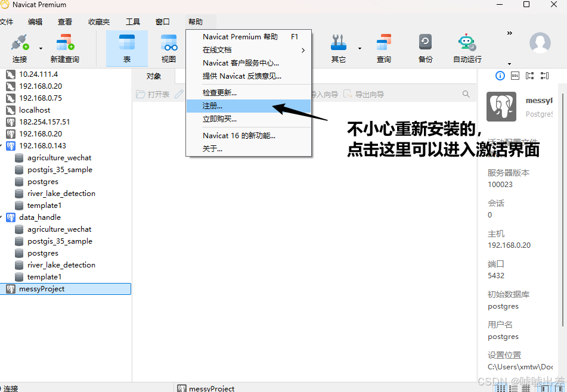Viewport: 567px width, 392px height.
Task: Switch to the 对象 tab
Action: [154, 76]
